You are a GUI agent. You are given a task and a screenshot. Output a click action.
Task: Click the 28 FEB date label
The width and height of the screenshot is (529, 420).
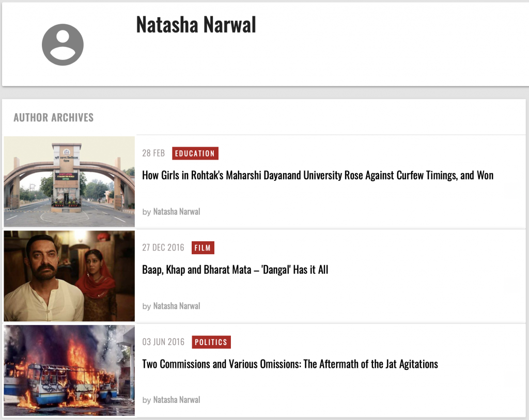(x=153, y=153)
